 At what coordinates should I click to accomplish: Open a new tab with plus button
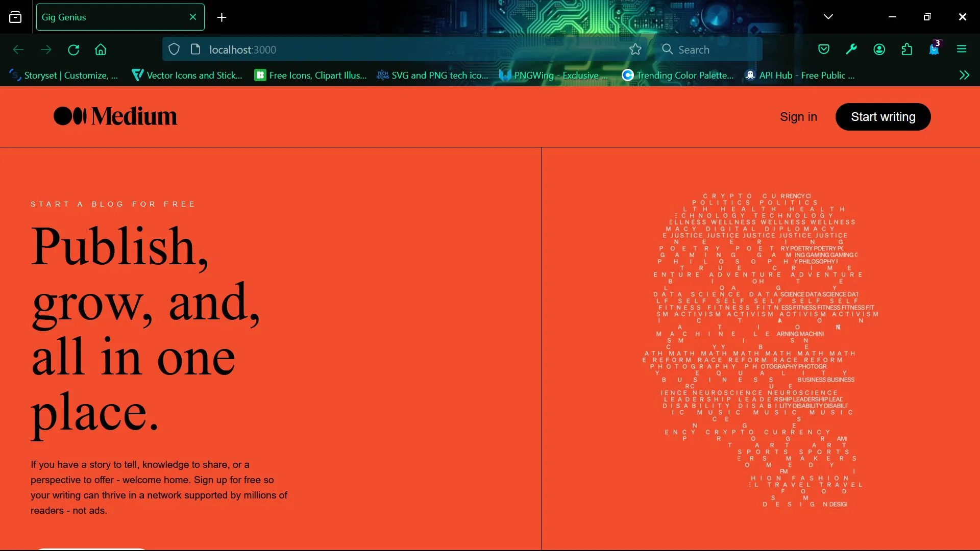[x=222, y=17]
